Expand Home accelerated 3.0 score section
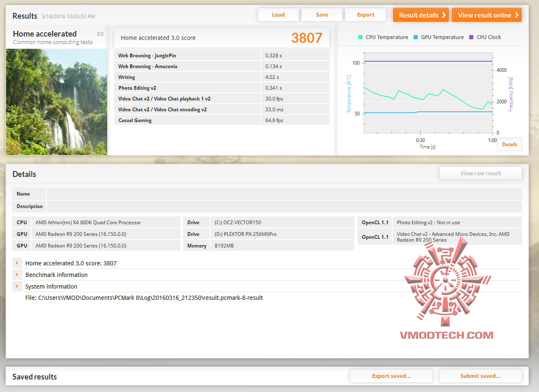 point(17,263)
